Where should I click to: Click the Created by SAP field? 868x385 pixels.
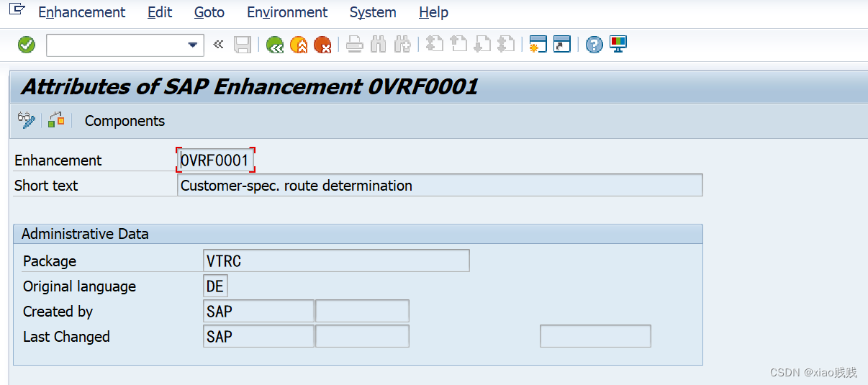258,311
